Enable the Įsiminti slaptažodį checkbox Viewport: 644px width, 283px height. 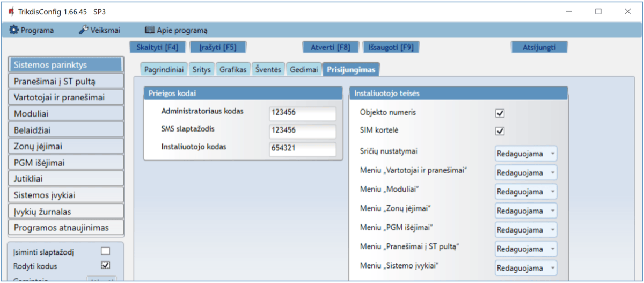tap(106, 251)
